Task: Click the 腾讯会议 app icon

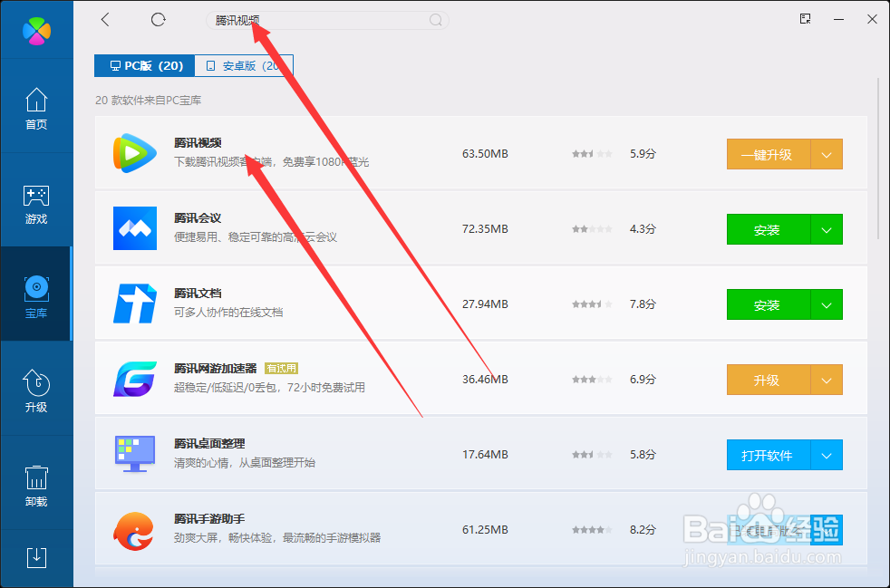Action: tap(134, 228)
